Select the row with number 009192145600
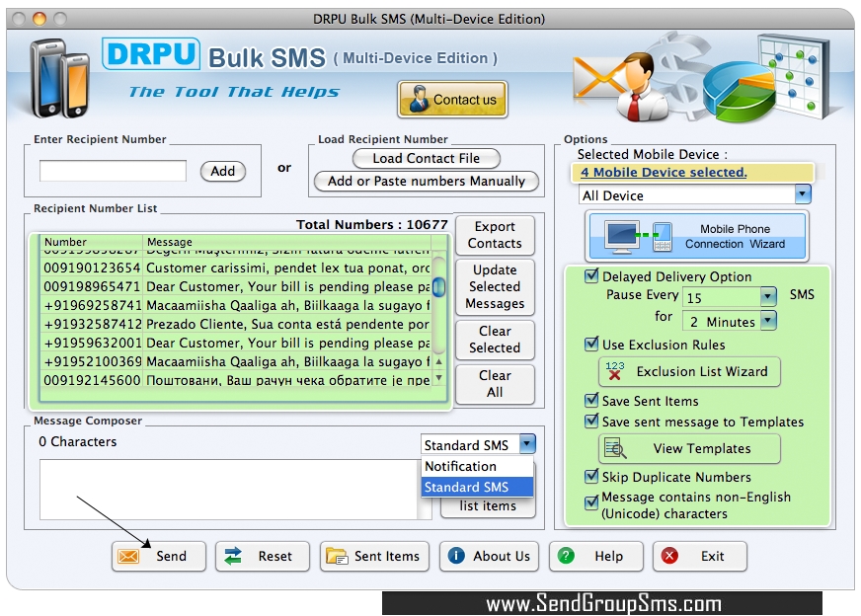The width and height of the screenshot is (861, 616). pos(237,380)
